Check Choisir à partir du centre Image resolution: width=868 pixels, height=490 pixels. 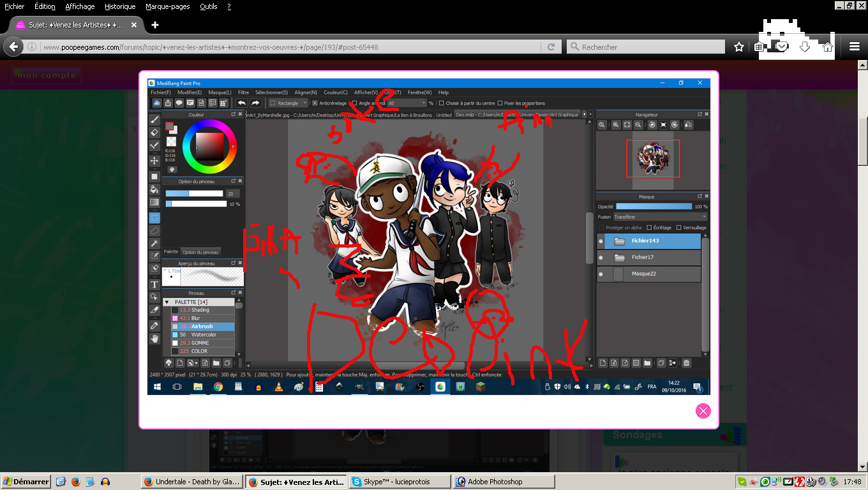pyautogui.click(x=441, y=103)
